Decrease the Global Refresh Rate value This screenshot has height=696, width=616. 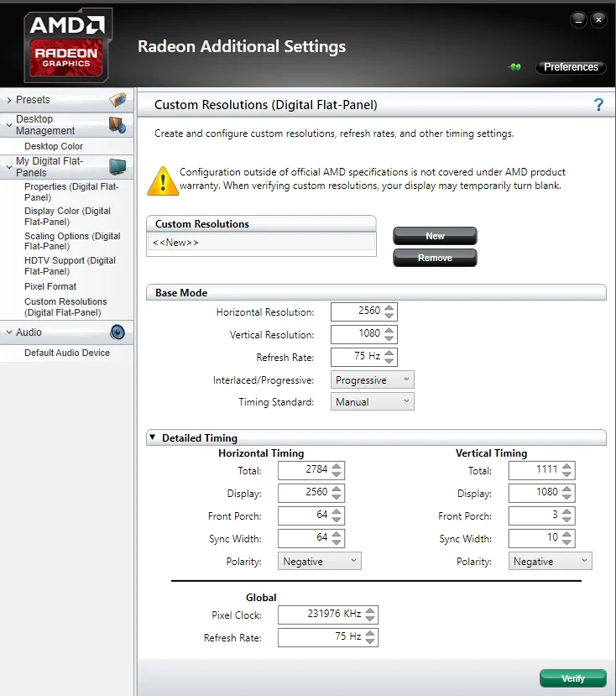[370, 641]
